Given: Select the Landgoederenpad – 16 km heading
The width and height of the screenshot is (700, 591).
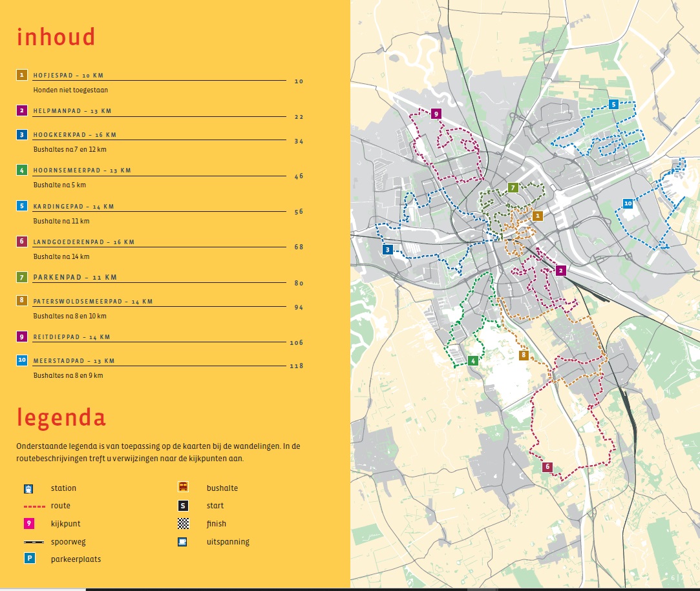Looking at the screenshot, I should (83, 242).
